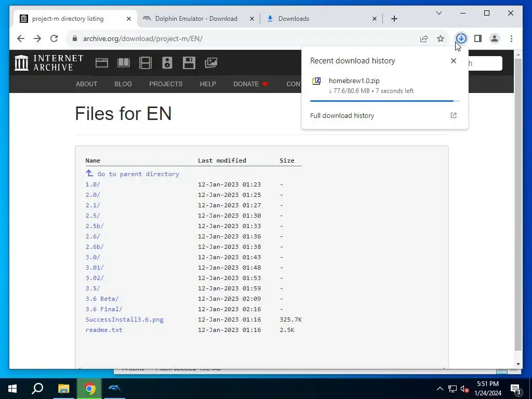The width and height of the screenshot is (532, 399).
Task: Open the readme.txt file link
Action: tap(104, 330)
